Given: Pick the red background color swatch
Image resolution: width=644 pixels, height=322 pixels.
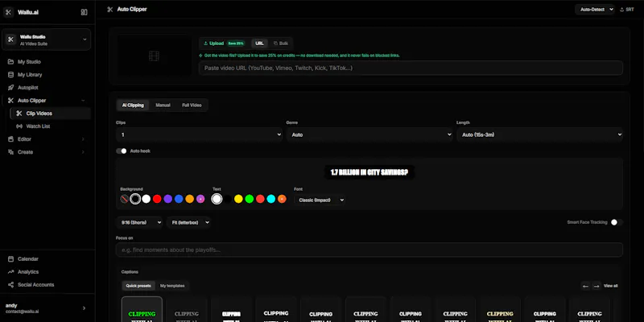Looking at the screenshot, I should [x=157, y=199].
